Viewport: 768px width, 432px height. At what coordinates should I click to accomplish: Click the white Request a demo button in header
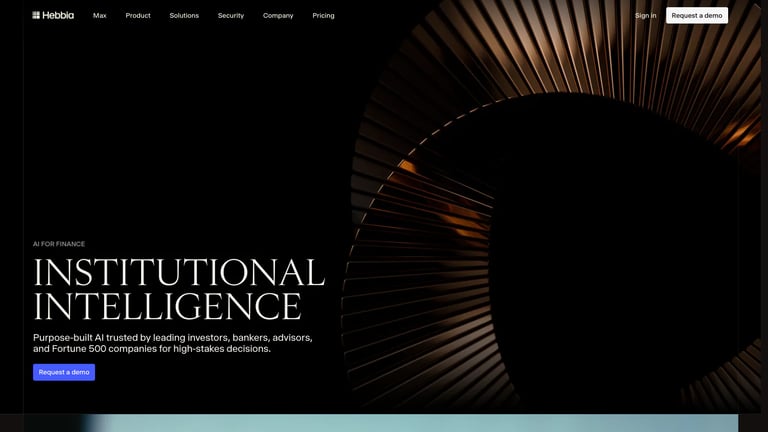click(696, 16)
